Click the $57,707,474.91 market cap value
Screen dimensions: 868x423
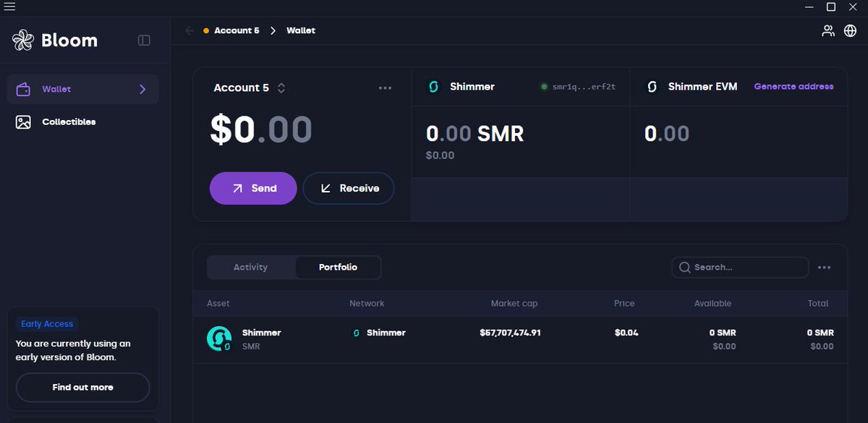point(510,333)
